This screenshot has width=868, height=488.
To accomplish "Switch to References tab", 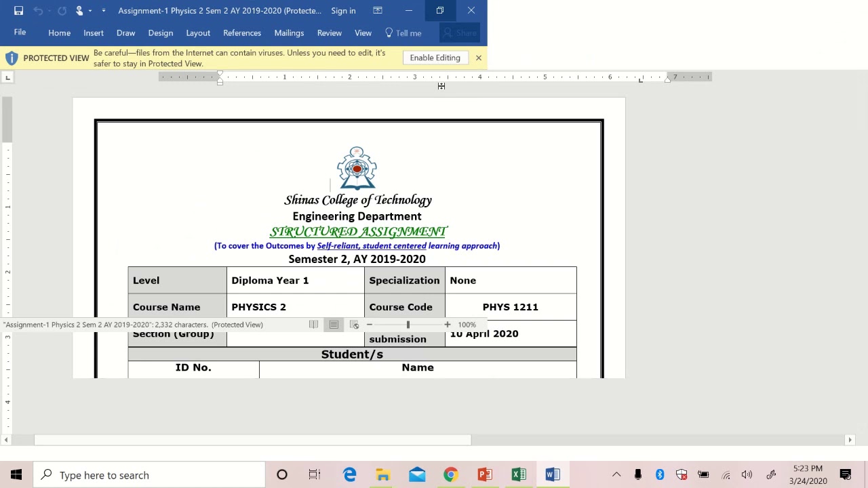I will pyautogui.click(x=242, y=33).
